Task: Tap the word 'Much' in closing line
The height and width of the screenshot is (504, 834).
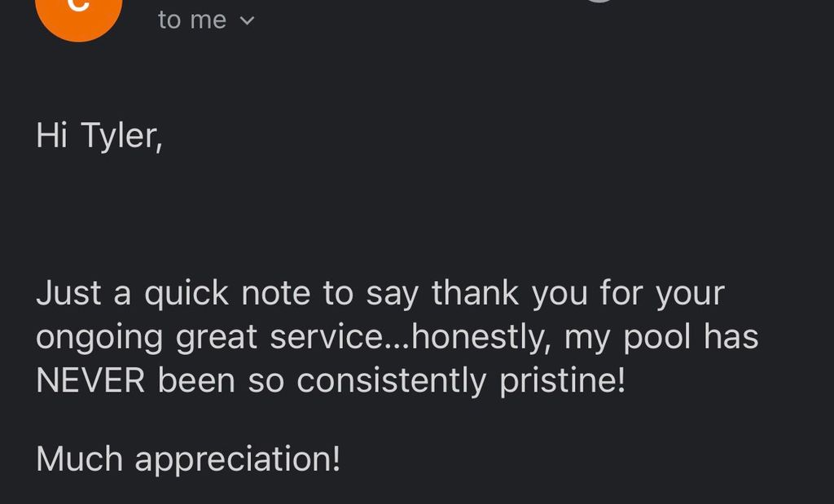Action: point(79,458)
